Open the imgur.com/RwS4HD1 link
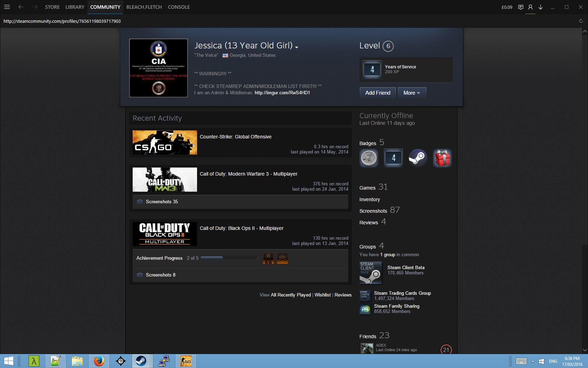Image resolution: width=588 pixels, height=368 pixels. coord(282,93)
